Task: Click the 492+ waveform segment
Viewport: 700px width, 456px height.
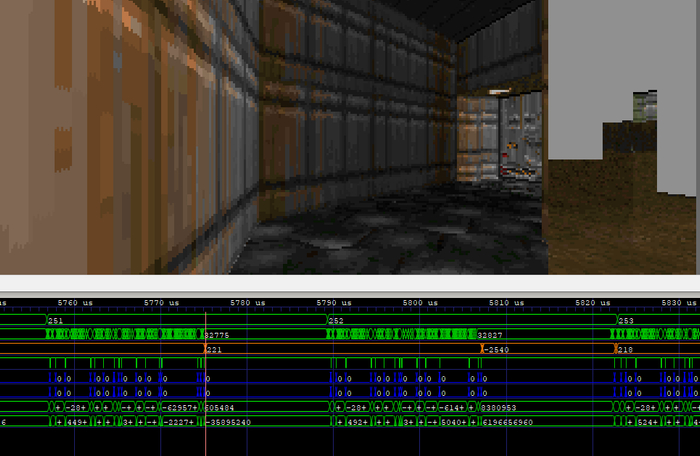Action: (356, 422)
